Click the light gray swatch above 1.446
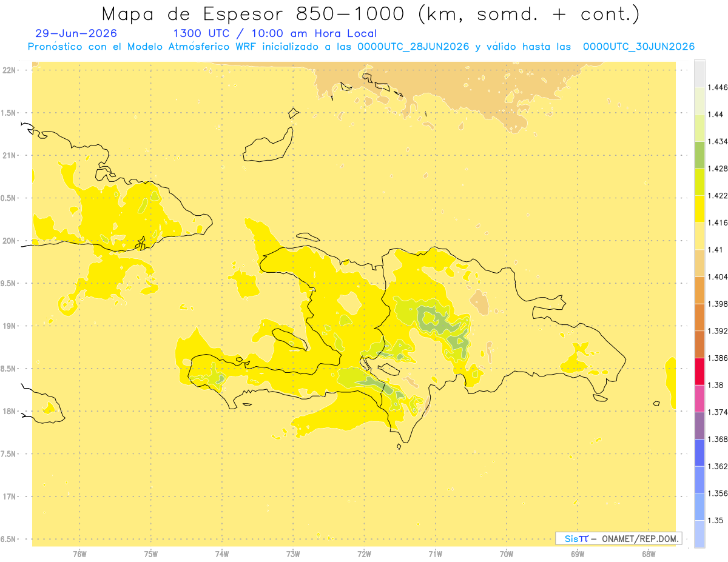728x562 pixels. click(699, 74)
